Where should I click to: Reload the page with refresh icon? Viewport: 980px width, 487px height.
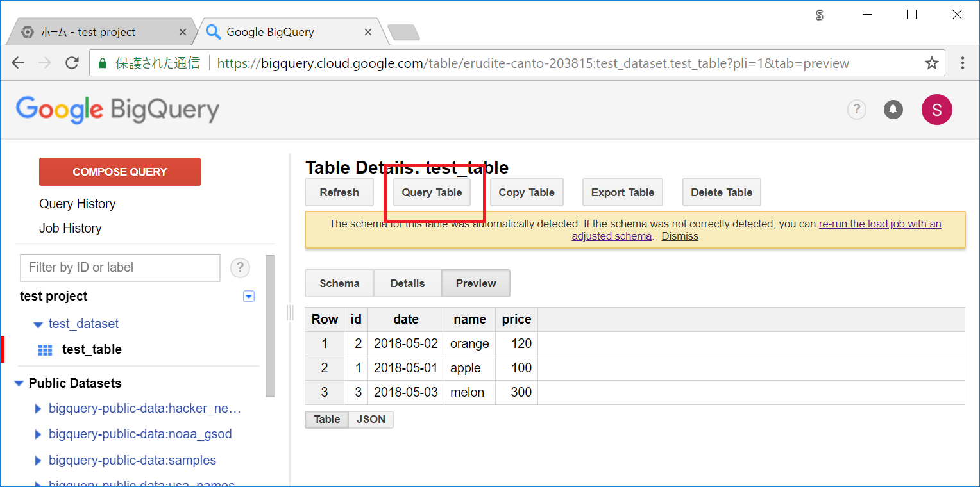[72, 63]
